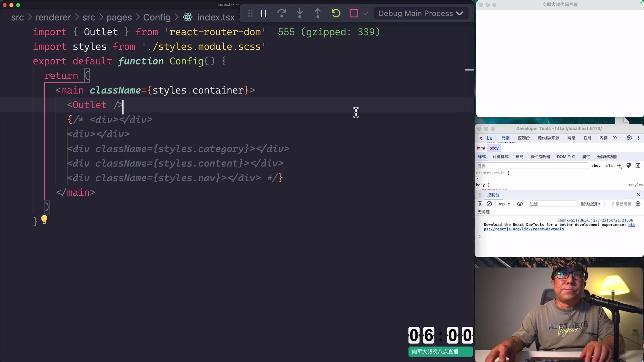This screenshot has height=362, width=644.
Task: Clear the console with the slashed-circle icon
Action: point(490,204)
